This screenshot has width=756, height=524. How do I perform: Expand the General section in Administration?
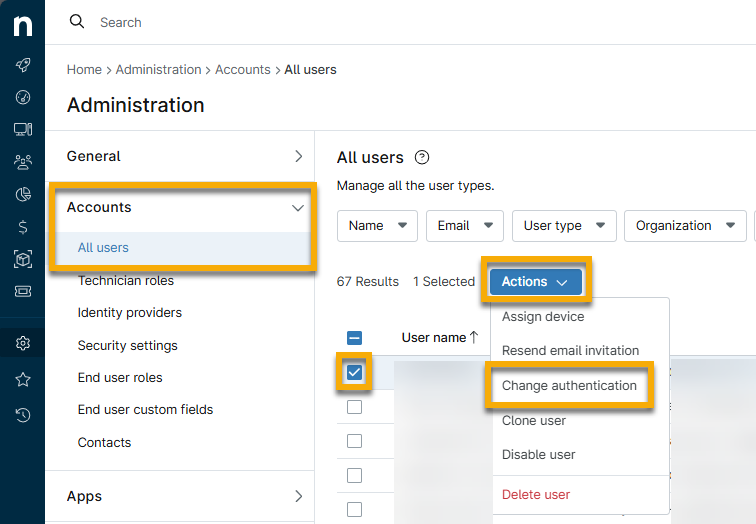pyautogui.click(x=184, y=156)
